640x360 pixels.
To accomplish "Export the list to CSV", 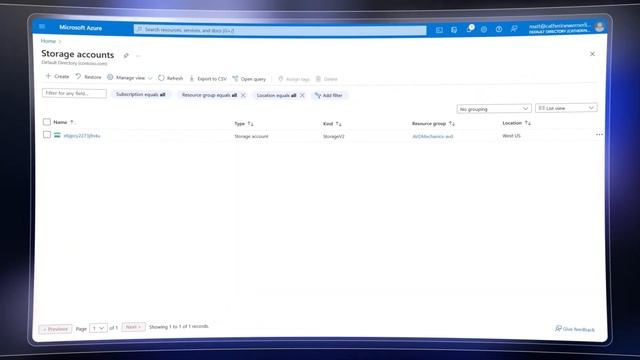I will [x=208, y=78].
